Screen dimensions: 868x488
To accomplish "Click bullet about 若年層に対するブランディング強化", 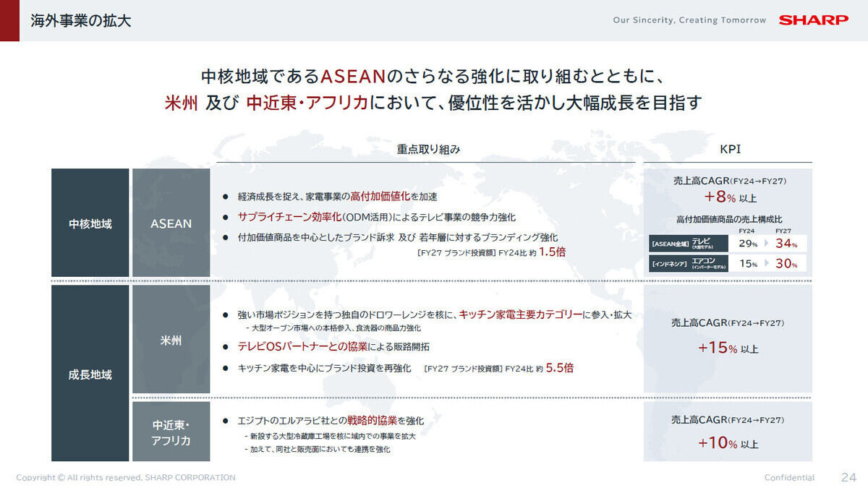I will click(x=390, y=237).
